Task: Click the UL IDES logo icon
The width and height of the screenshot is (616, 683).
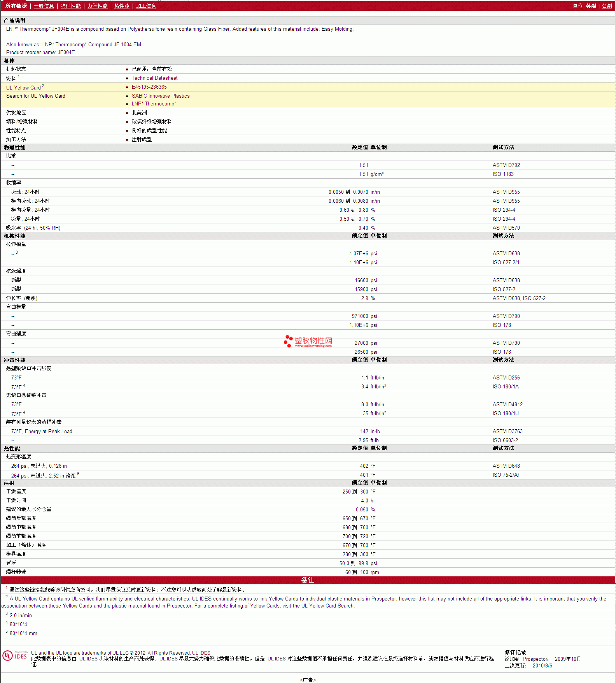Action: click(15, 656)
